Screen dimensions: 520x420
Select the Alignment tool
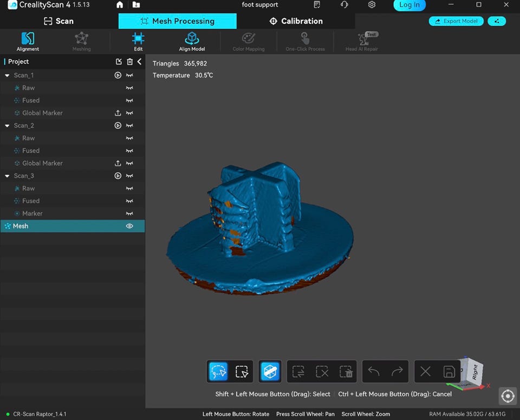(28, 41)
